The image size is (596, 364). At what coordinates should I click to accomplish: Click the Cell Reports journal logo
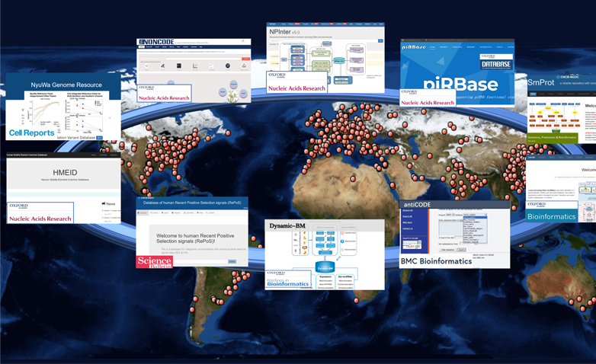[32, 133]
